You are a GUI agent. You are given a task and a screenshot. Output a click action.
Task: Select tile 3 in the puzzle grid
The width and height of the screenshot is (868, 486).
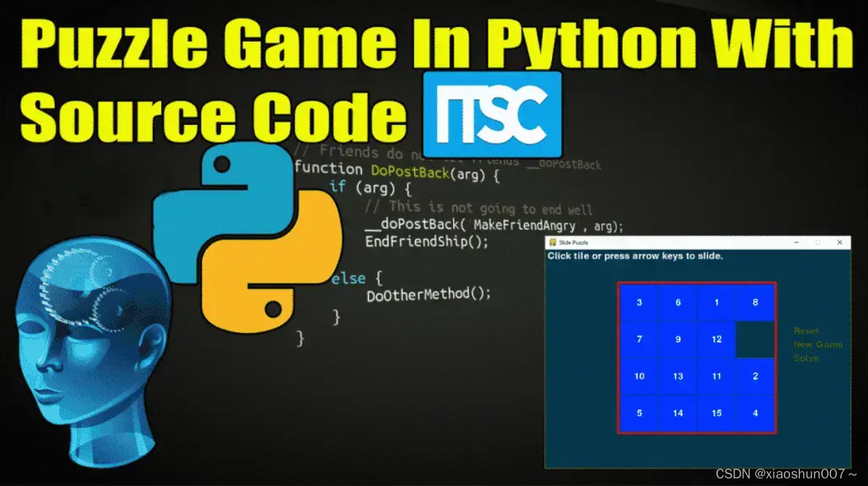point(639,303)
